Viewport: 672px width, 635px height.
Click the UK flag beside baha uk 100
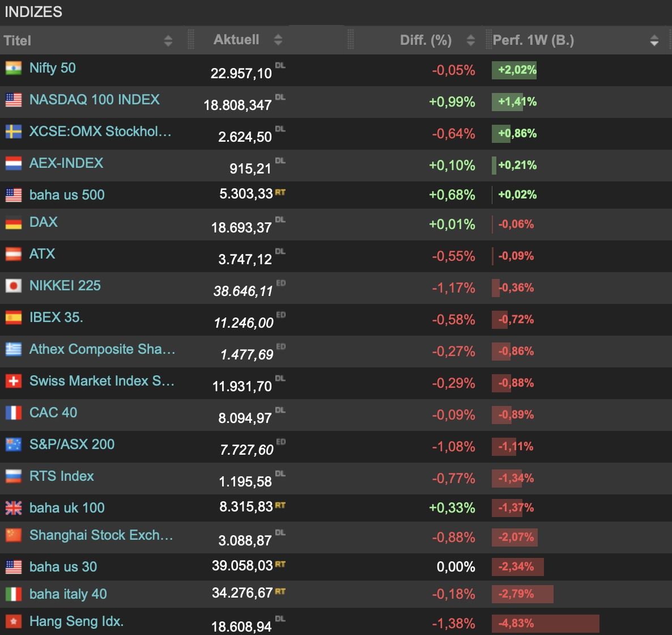click(14, 508)
